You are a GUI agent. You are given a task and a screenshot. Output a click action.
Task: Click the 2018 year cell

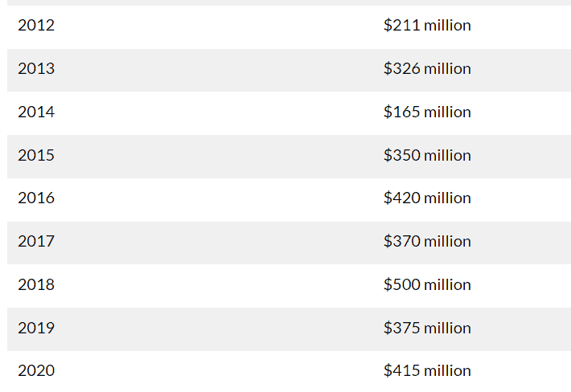click(36, 284)
